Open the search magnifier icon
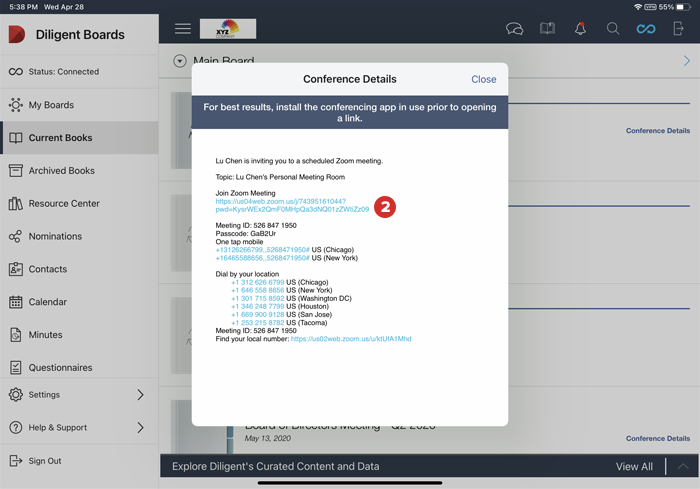Viewport: 700px width, 489px height. click(613, 29)
